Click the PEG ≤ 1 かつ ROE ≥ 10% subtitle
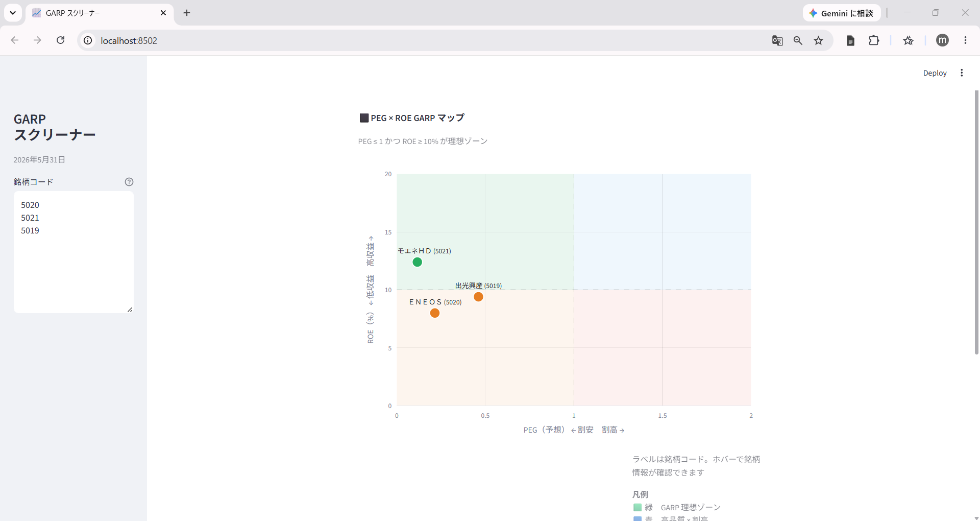The width and height of the screenshot is (980, 521). [423, 141]
